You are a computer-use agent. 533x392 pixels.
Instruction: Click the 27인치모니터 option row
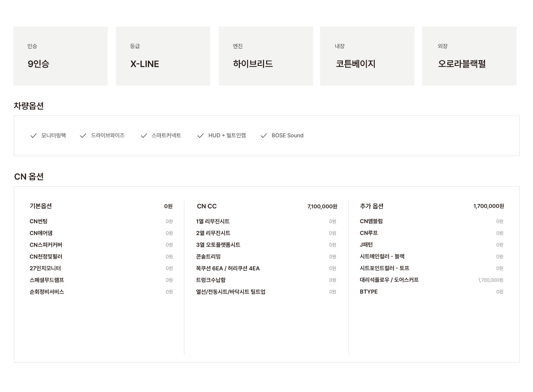pyautogui.click(x=101, y=268)
